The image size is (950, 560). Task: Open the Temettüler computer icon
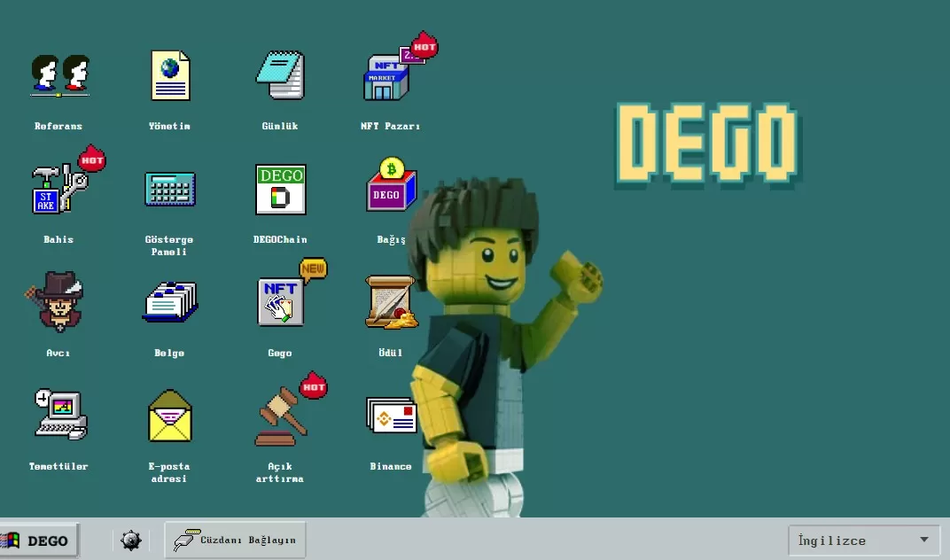(59, 415)
